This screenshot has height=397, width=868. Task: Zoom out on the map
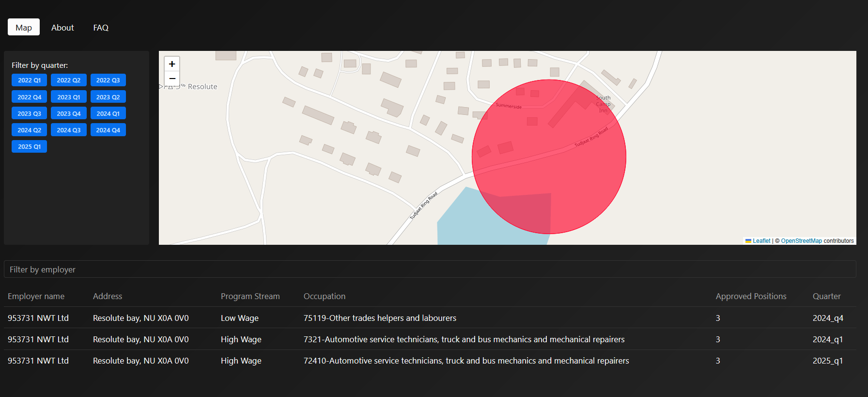coord(172,79)
